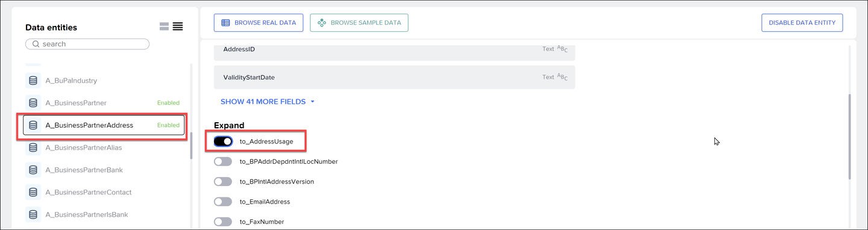The image size is (868, 230).
Task: Click the to_BPIntlAddressVersion label
Action: point(277,181)
